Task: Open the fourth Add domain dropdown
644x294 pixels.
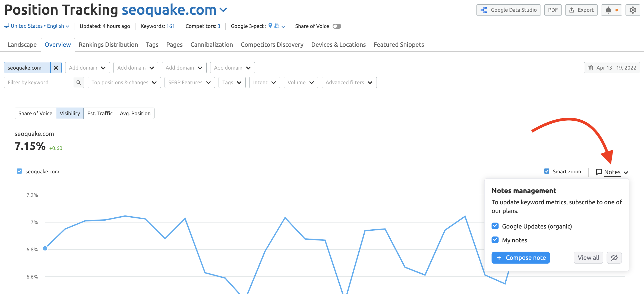Action: tap(232, 68)
